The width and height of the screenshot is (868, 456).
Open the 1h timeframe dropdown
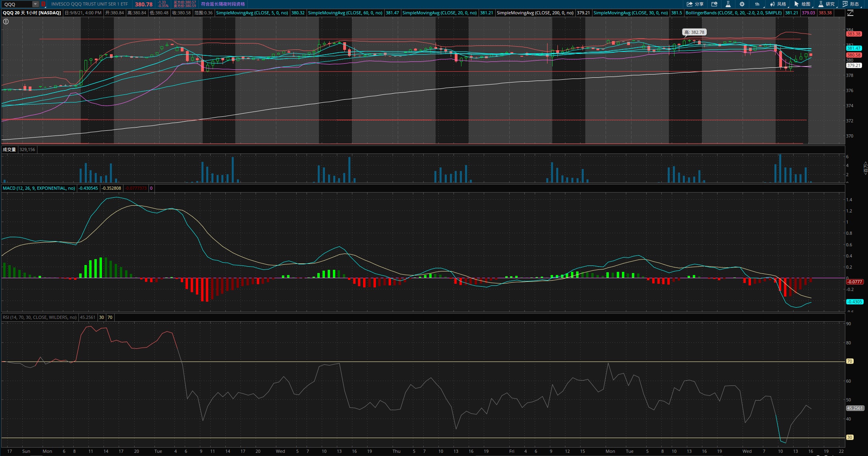coord(758,4)
